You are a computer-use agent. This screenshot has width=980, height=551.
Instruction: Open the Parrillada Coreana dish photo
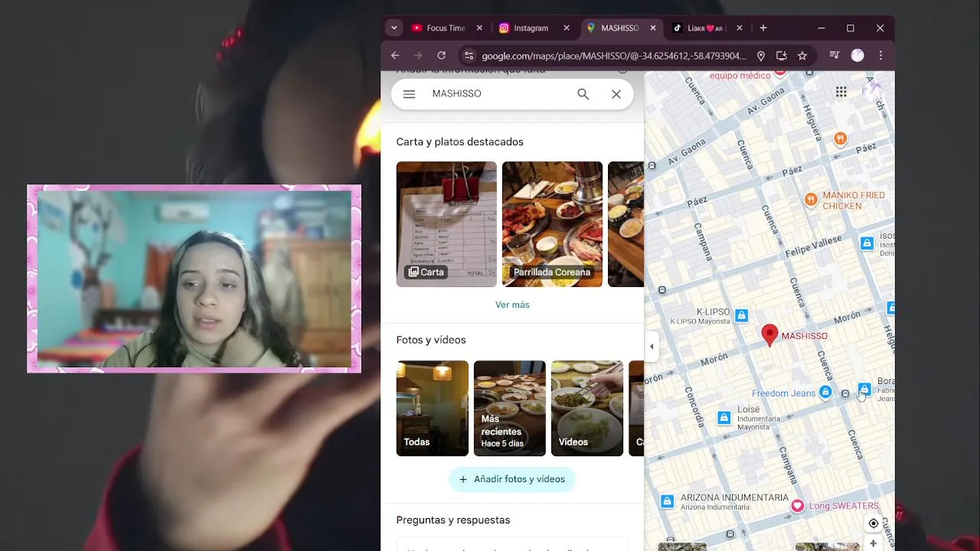552,224
